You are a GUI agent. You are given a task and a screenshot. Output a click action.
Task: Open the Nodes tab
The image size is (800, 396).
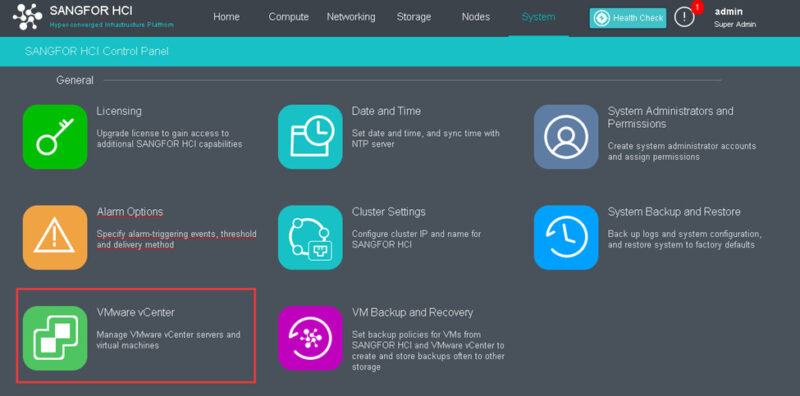click(476, 17)
